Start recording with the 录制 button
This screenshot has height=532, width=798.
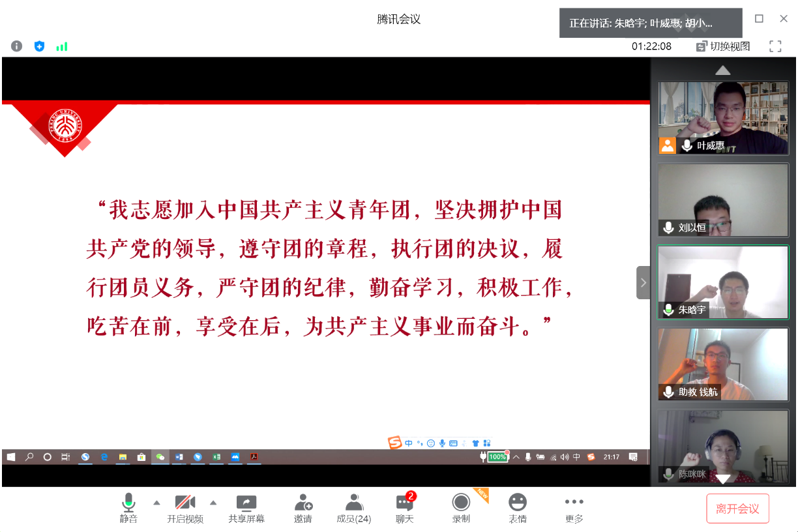point(461,509)
